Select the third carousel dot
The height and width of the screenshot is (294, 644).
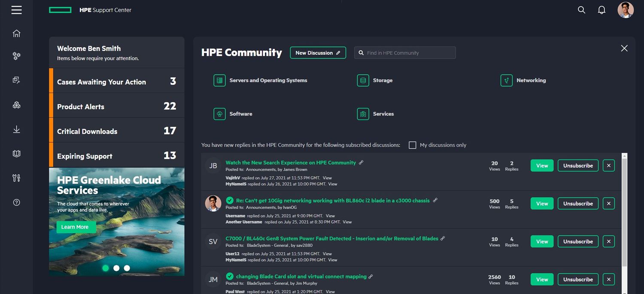[127, 268]
